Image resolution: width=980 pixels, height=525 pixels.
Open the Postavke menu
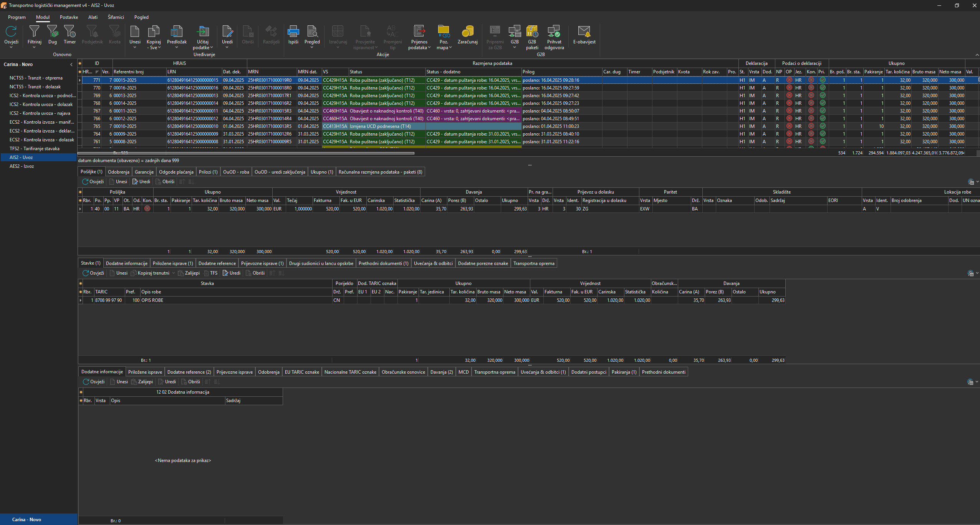tap(69, 17)
